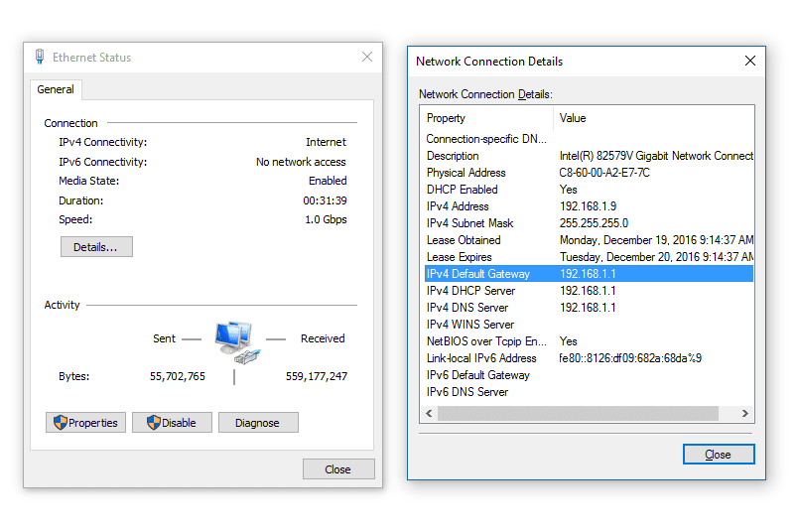Click Close in Network Connection Details
This screenshot has width=798, height=532.
[718, 455]
